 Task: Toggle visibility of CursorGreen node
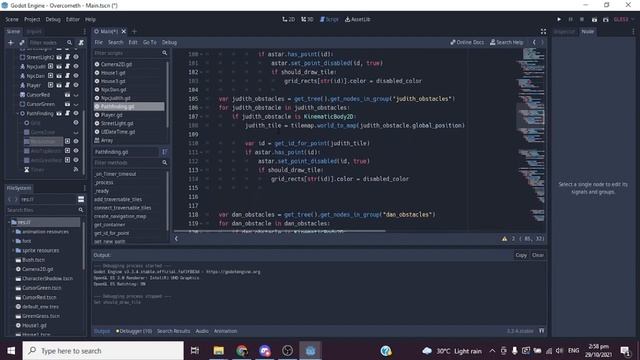click(76, 104)
